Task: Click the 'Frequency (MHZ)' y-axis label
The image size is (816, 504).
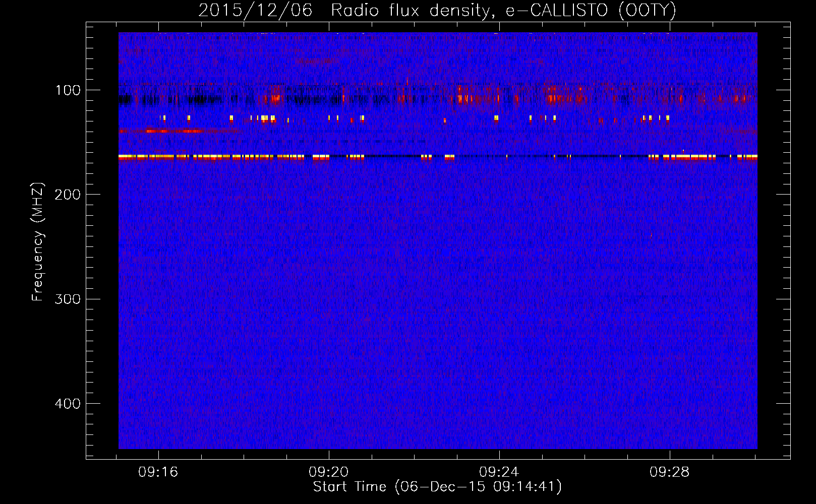Action: pyautogui.click(x=38, y=241)
